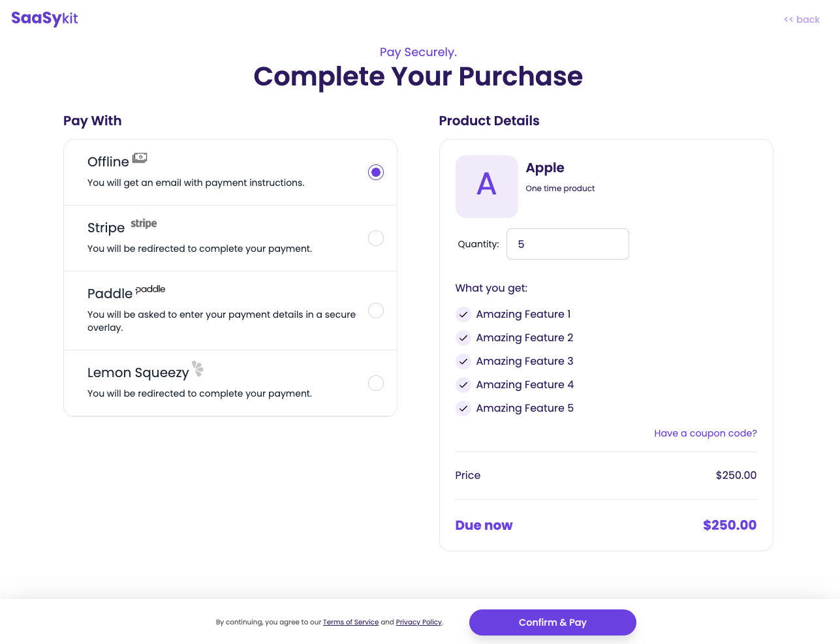Click the Paddle logo icon
Viewport: 840px width, 644px height.
(150, 289)
